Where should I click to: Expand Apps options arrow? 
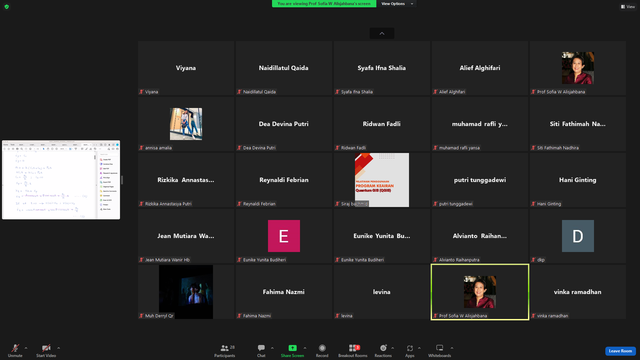(x=419, y=348)
